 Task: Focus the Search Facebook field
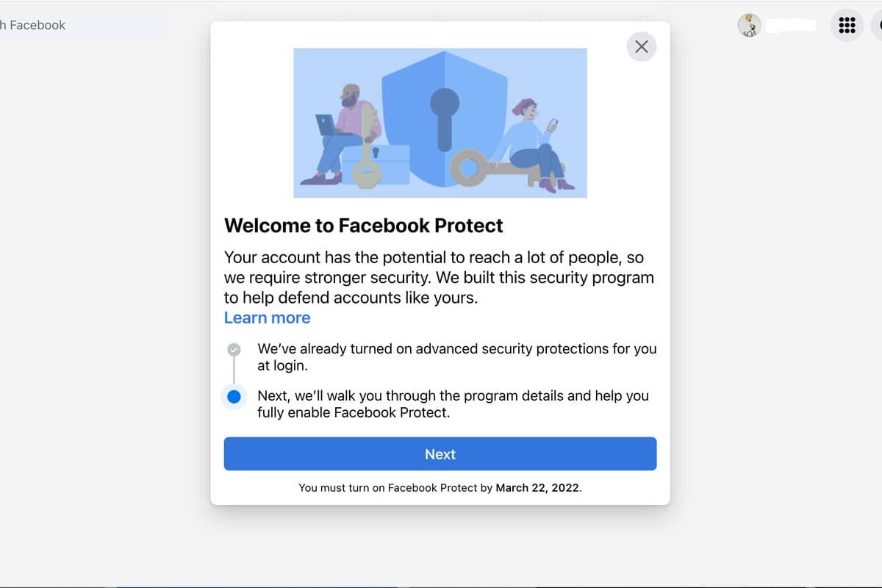pyautogui.click(x=81, y=25)
